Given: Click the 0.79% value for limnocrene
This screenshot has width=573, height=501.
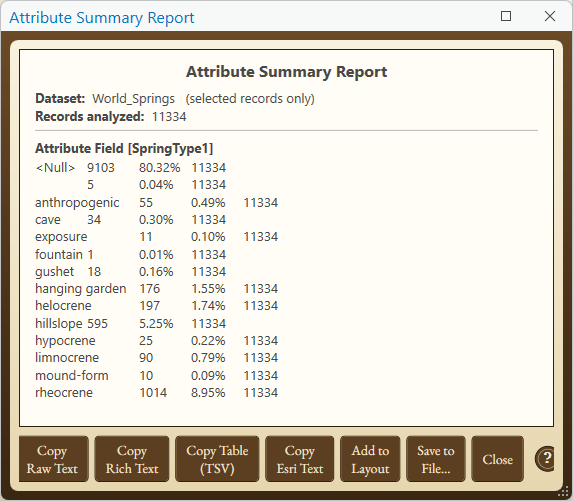Looking at the screenshot, I should coord(208,357).
